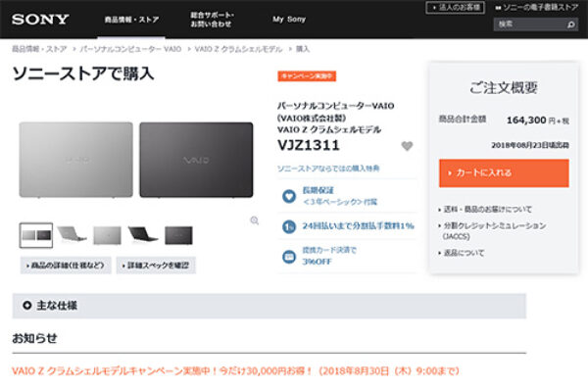Viewport: 588px width, 389px height.
Task: Click the 商品の詳細(仕様など) button
Action: (x=66, y=266)
